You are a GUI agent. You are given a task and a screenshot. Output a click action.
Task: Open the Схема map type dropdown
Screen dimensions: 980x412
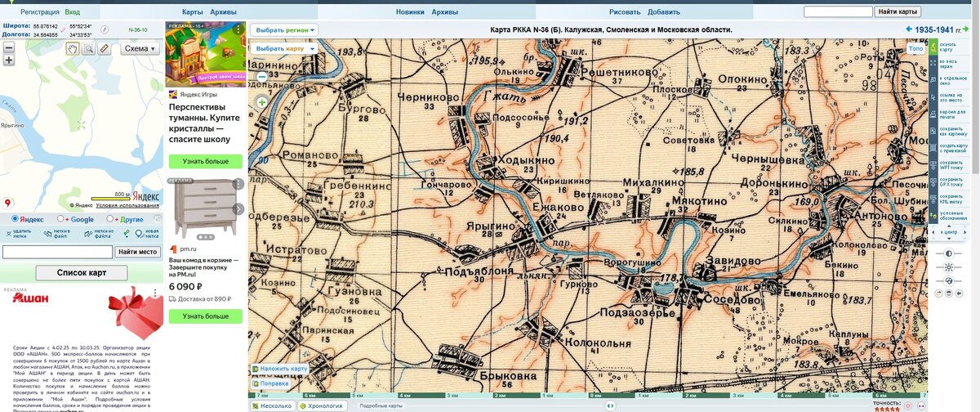pyautogui.click(x=141, y=48)
